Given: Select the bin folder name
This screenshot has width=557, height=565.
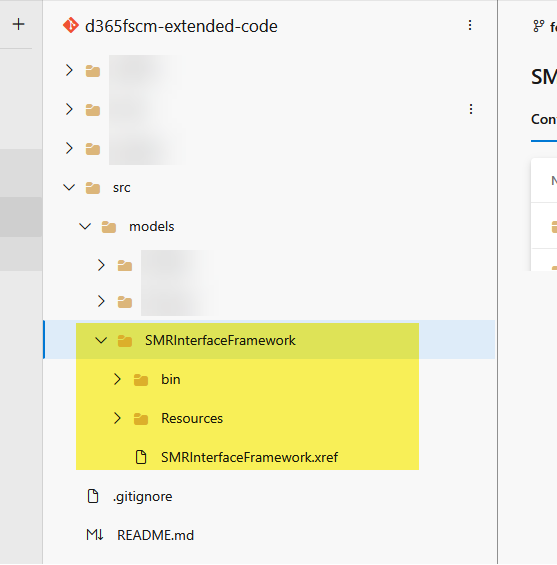Looking at the screenshot, I should pyautogui.click(x=171, y=379).
